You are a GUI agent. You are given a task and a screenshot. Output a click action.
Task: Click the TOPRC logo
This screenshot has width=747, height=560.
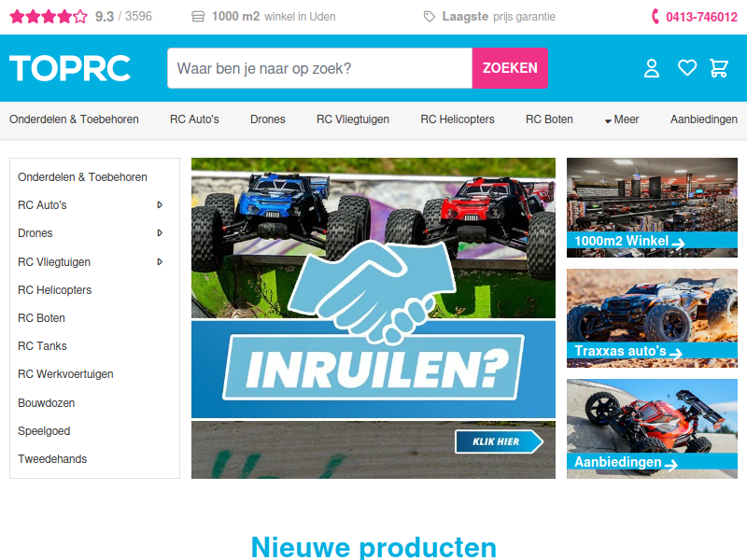point(70,68)
